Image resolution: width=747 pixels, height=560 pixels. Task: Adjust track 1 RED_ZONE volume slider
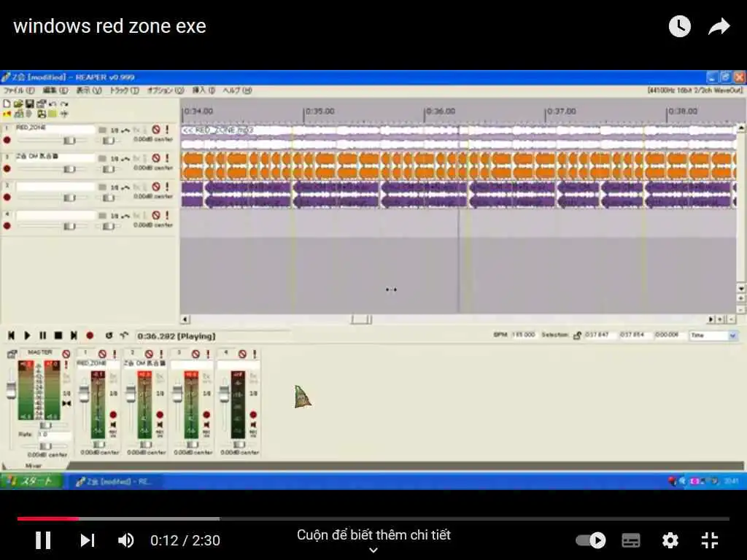pos(69,141)
